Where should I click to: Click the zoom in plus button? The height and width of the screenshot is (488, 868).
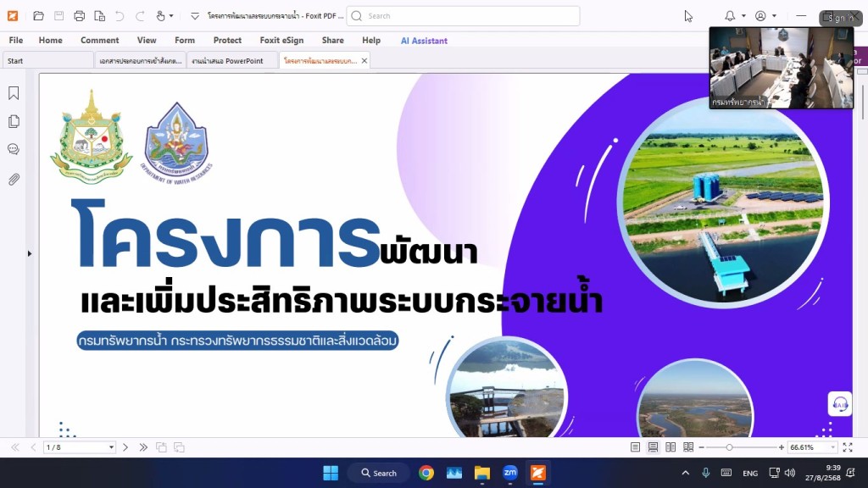(781, 447)
